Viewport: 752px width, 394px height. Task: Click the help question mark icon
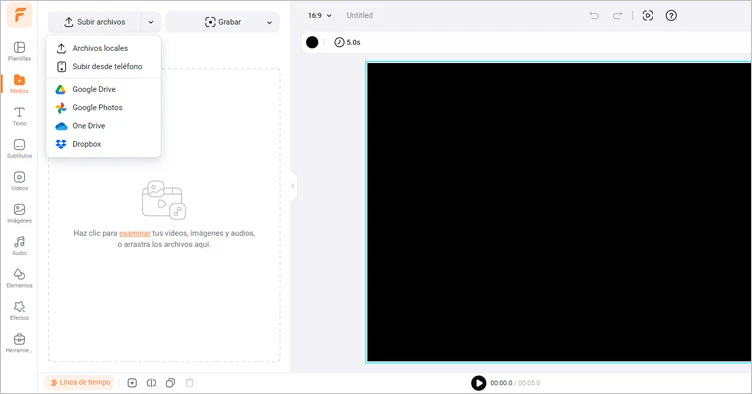671,15
